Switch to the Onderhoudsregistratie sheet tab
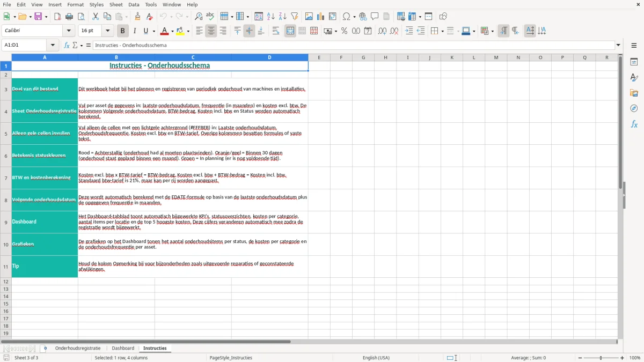Screen dimensions: 644x362 click(78, 348)
